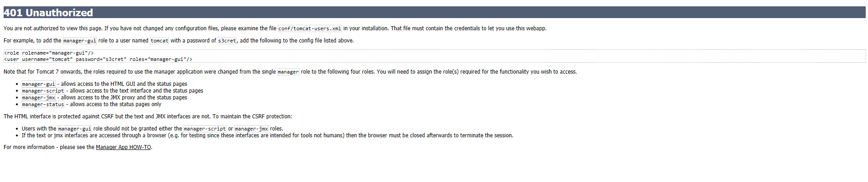Click manager-script in the CSRF users bullet

click(x=205, y=129)
